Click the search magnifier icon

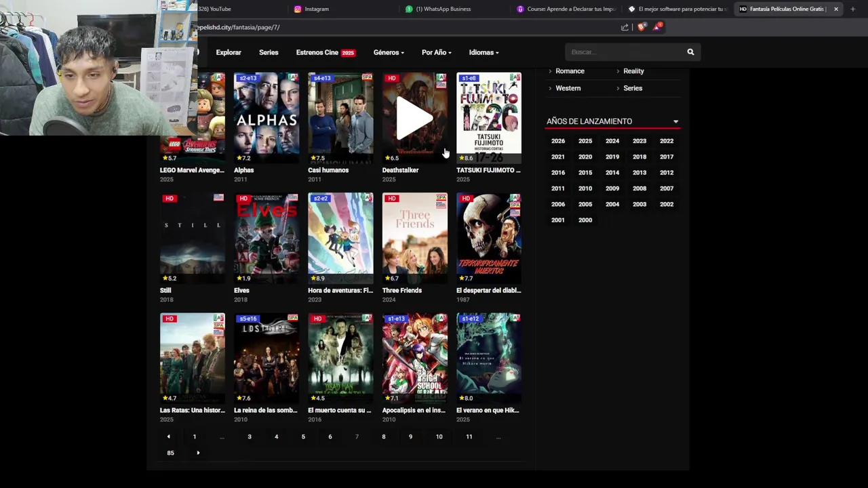(x=690, y=52)
